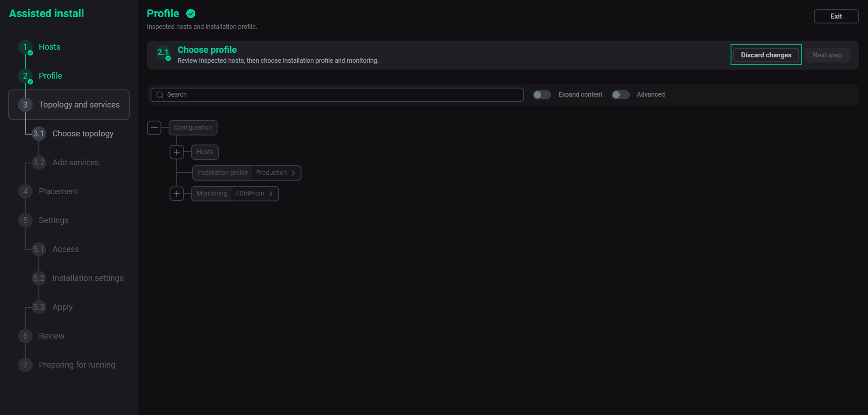Click step 2 circle in sidebar
Image resolution: width=868 pixels, height=415 pixels.
click(x=25, y=76)
